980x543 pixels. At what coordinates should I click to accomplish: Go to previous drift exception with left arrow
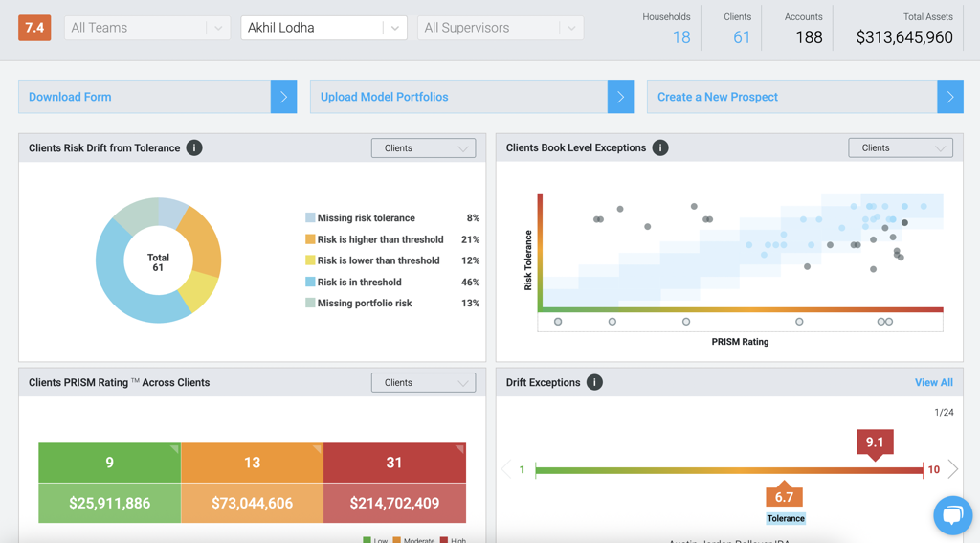tap(506, 469)
